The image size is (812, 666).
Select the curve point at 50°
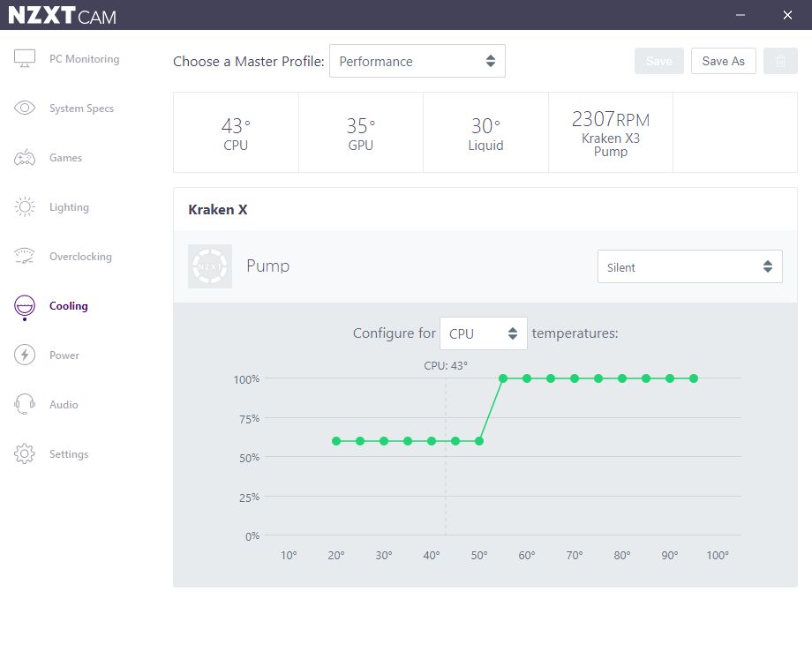click(479, 441)
